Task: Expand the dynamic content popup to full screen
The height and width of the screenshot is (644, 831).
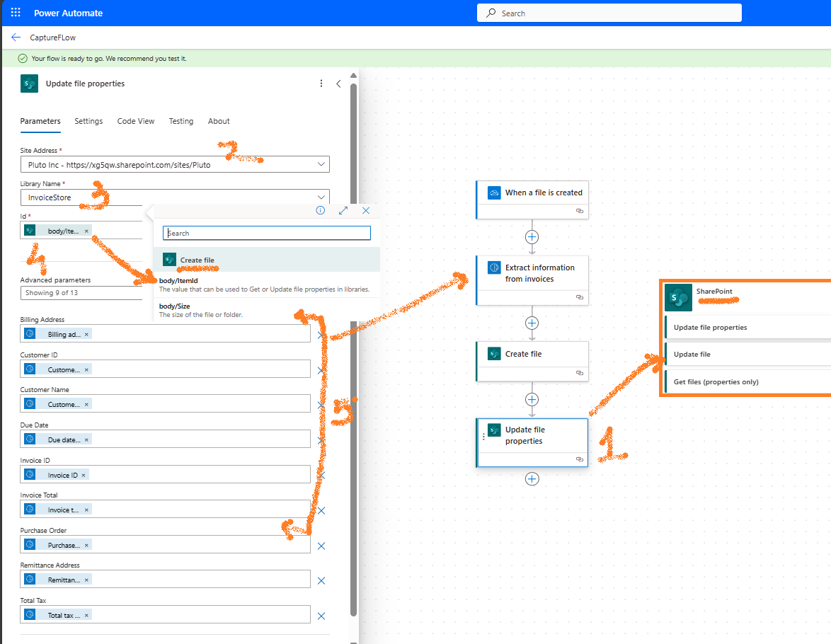Action: click(343, 210)
